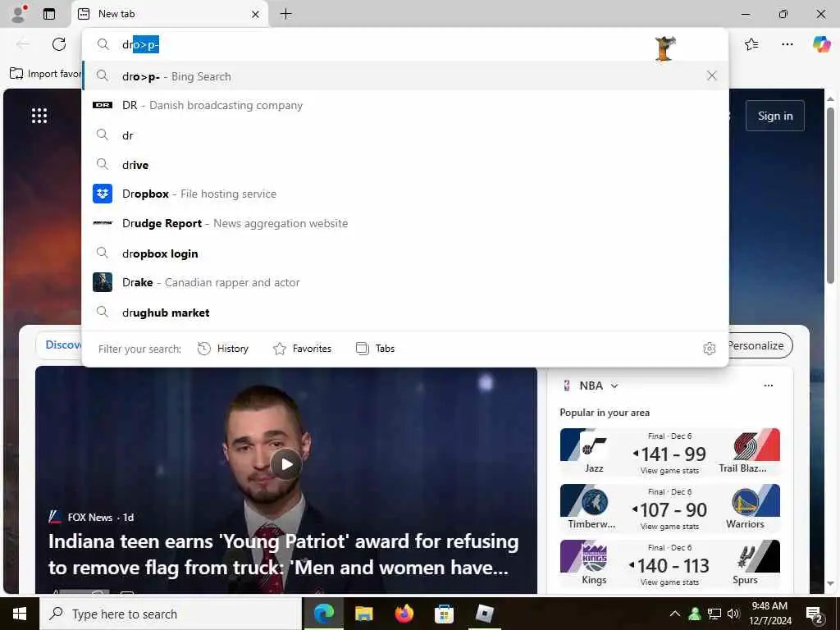Remove the 'dro>p-' Bing Search suggestion
Viewport: 840px width, 630px height.
pos(711,75)
